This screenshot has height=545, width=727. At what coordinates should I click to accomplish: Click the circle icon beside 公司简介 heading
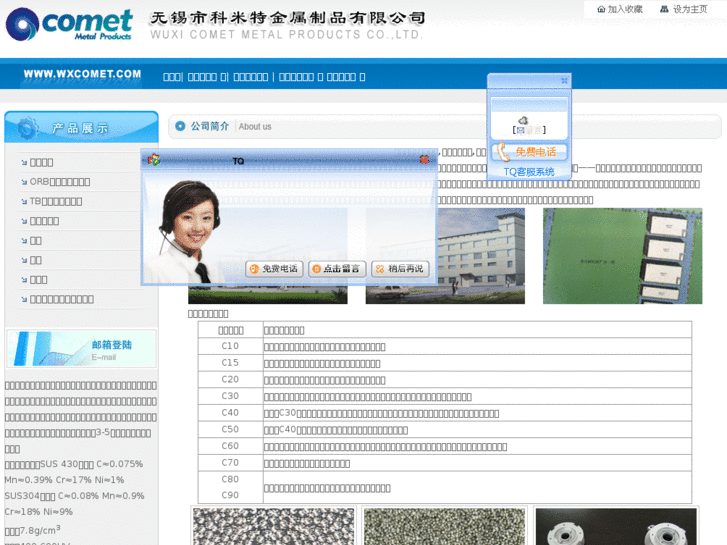click(180, 126)
